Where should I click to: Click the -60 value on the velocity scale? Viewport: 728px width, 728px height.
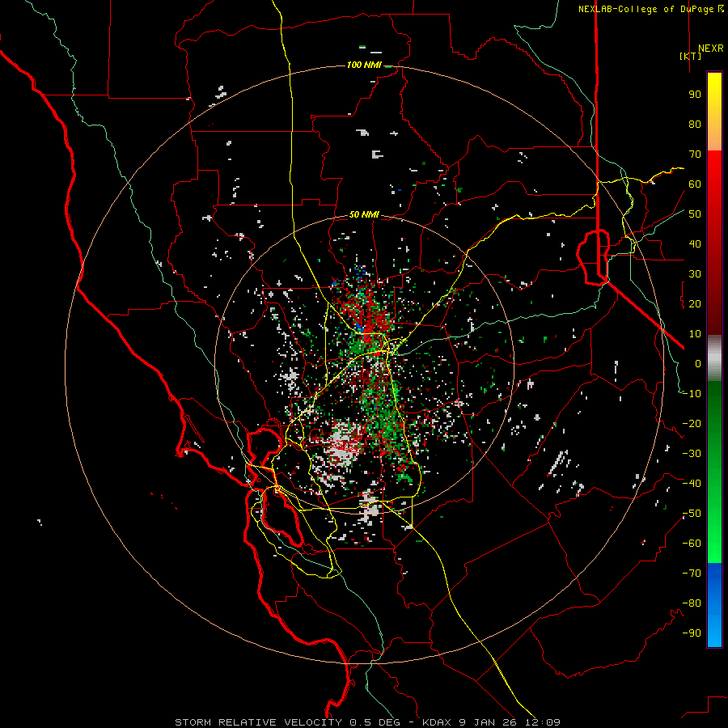point(692,544)
